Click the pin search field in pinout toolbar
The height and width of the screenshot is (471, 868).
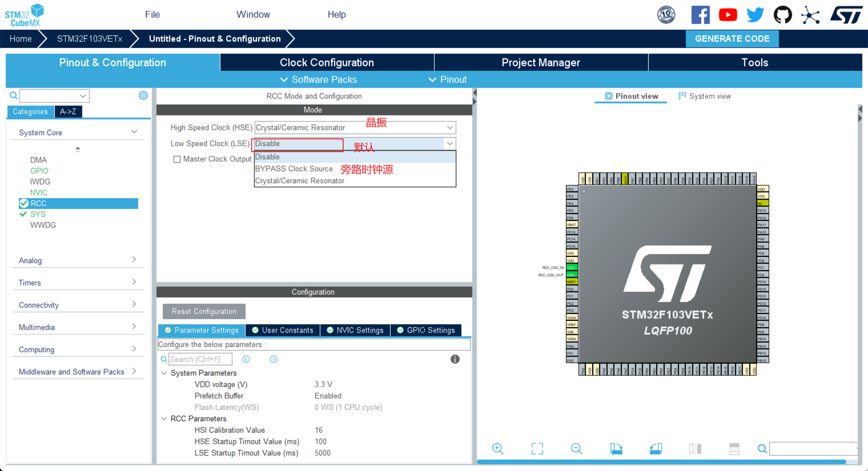(813, 449)
